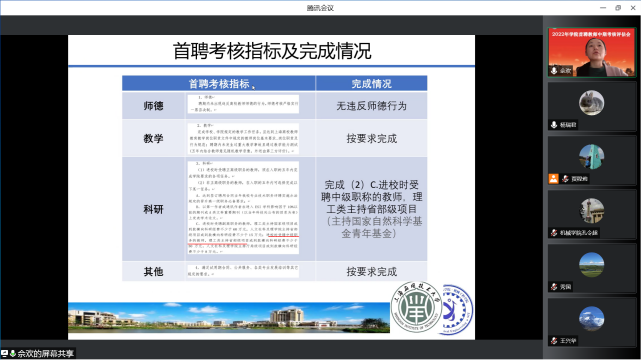This screenshot has height=360, width=641.
Task: Click the microphone icon on speaker's video tile
Action: 554,71
